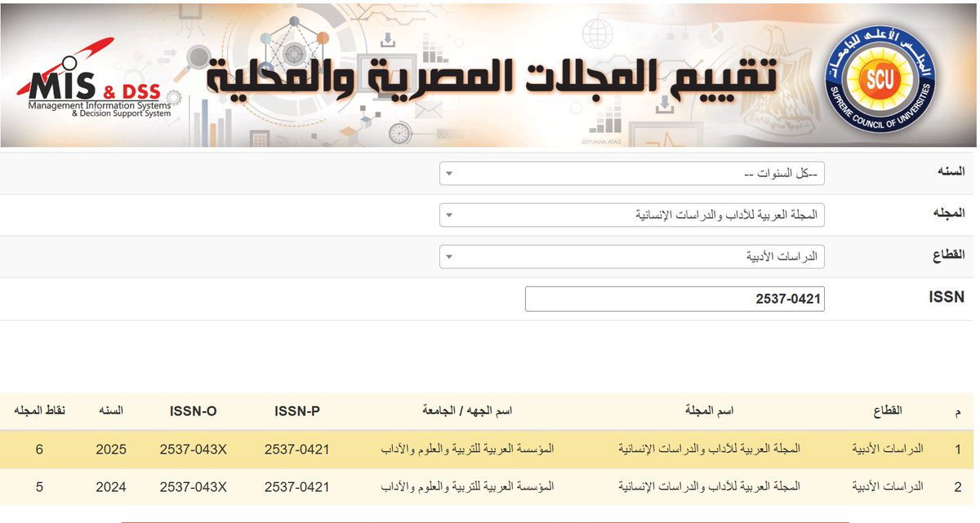Click the السنه table column header
980x523 pixels.
[111, 411]
